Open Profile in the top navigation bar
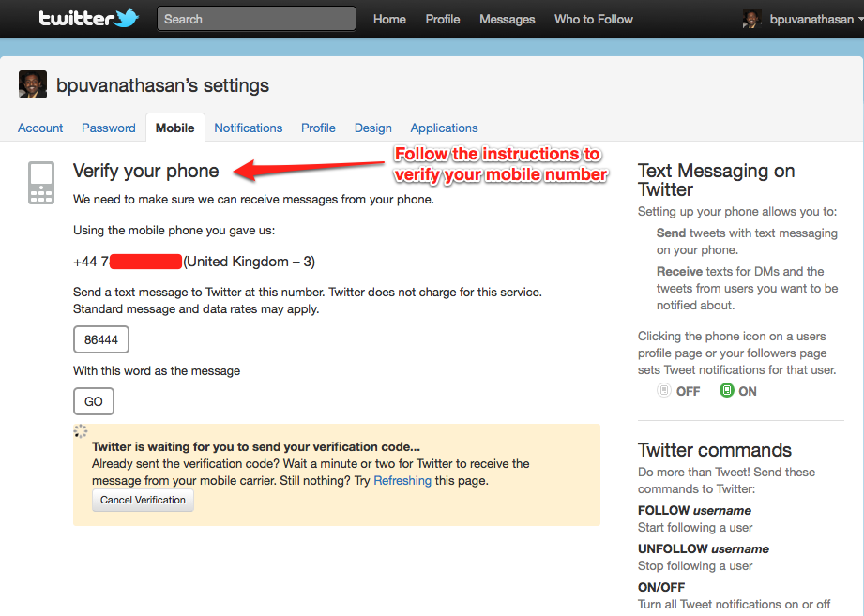This screenshot has height=616, width=864. tap(443, 19)
